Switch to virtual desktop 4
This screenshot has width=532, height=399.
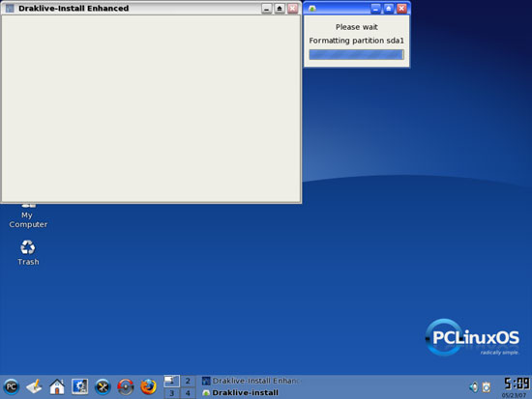(x=188, y=393)
